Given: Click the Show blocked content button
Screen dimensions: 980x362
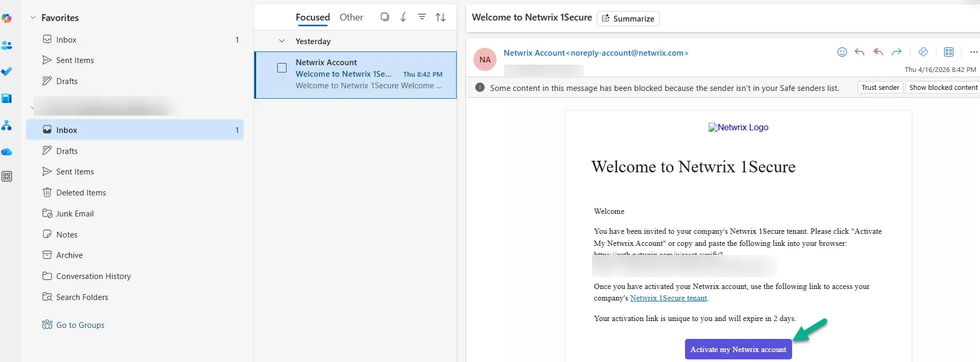Looking at the screenshot, I should point(943,87).
